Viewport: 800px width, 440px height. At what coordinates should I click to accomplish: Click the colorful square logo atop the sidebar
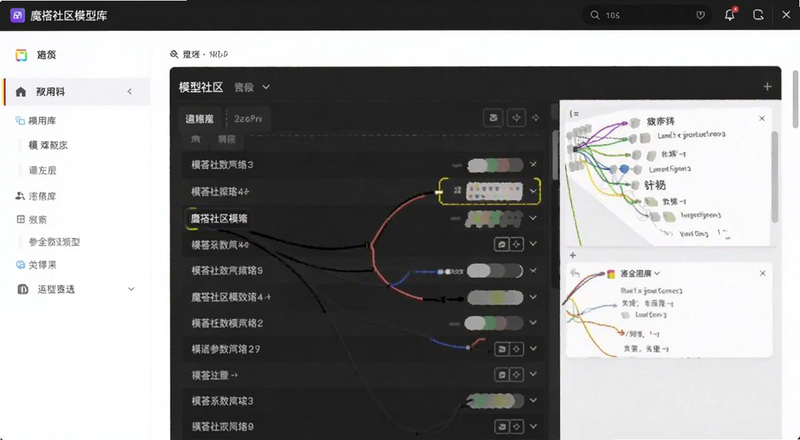(x=21, y=55)
